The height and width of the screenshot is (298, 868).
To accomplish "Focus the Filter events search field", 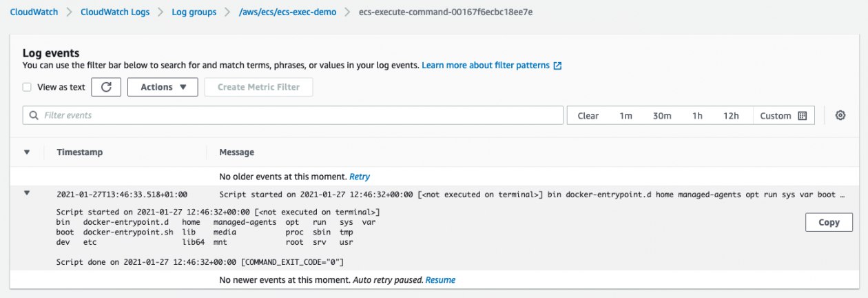I will (293, 115).
